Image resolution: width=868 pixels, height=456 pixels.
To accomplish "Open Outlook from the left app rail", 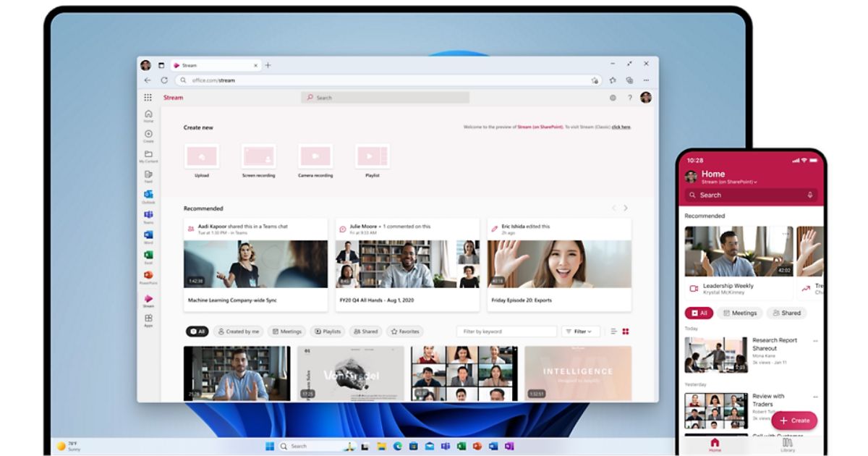I will [148, 196].
